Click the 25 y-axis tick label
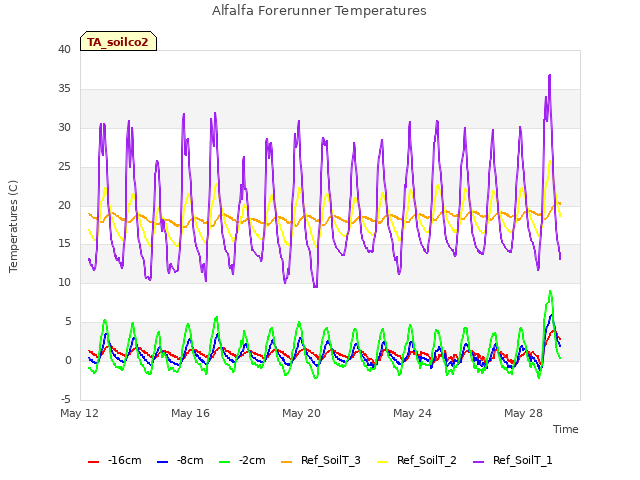640x480 pixels. pyautogui.click(x=64, y=167)
